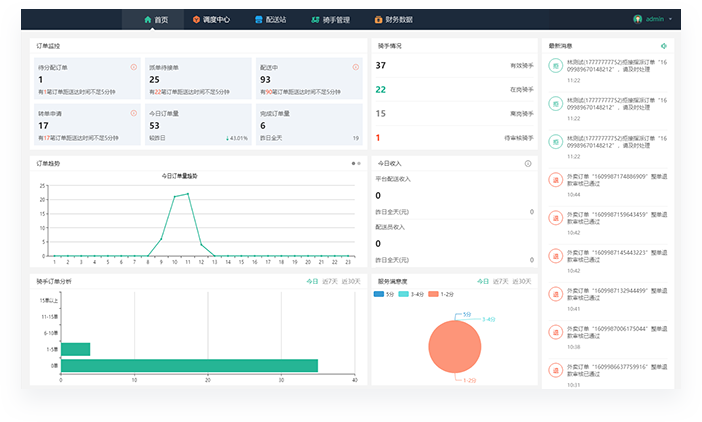This screenshot has width=702, height=422.
Task: Select 近7天 in 骑手订单分析
Action: [330, 281]
